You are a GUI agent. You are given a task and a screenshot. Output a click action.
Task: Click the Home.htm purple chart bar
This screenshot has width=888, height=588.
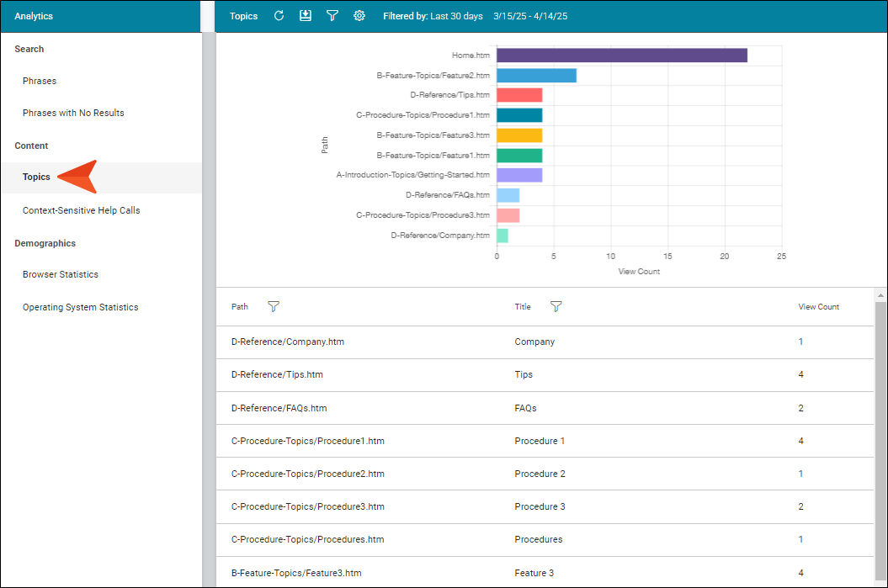[621, 56]
